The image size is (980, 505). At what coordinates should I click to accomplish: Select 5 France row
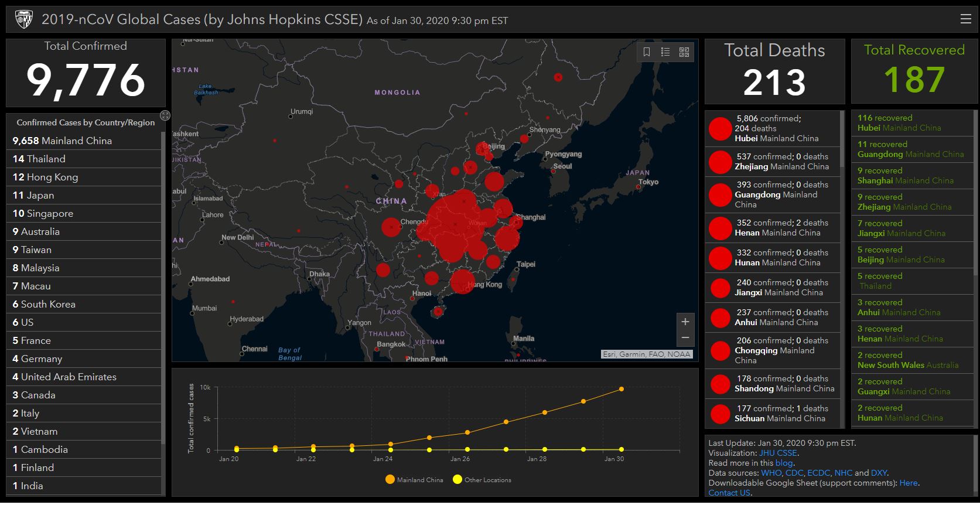84,340
